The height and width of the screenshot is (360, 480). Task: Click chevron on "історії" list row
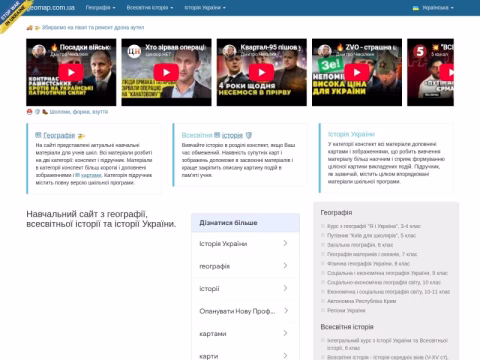click(285, 288)
